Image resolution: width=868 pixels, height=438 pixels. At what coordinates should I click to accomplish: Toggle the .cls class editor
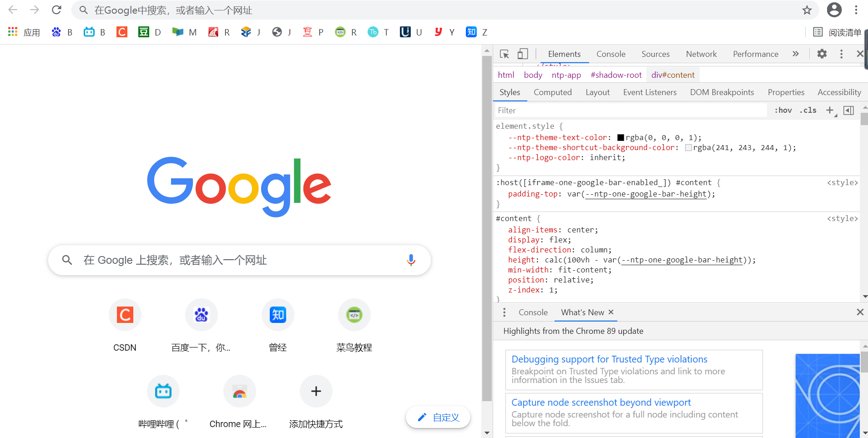[x=809, y=110]
